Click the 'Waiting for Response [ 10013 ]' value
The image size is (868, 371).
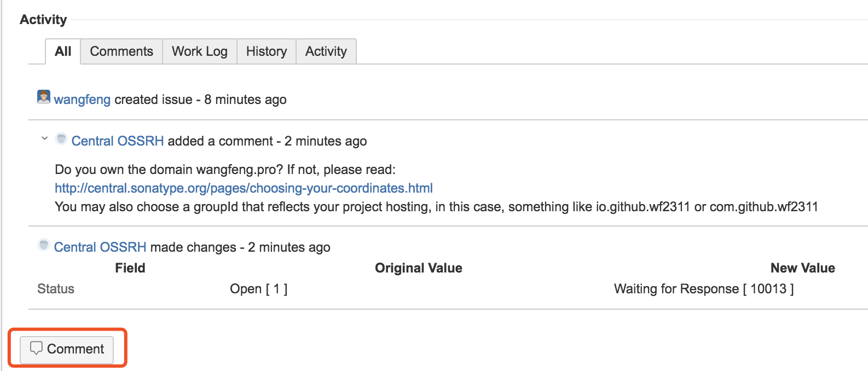[x=704, y=289]
